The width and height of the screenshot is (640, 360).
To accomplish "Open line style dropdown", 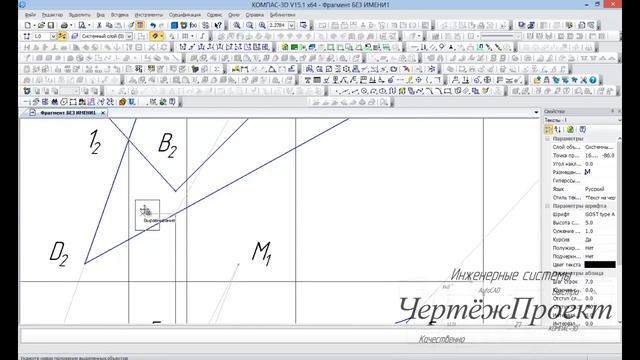I will point(518,36).
